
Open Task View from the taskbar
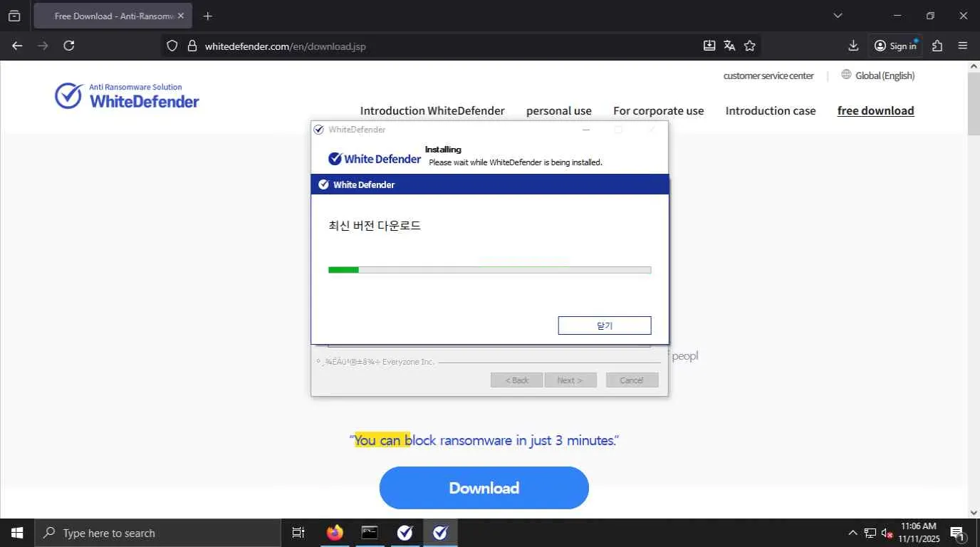point(298,533)
